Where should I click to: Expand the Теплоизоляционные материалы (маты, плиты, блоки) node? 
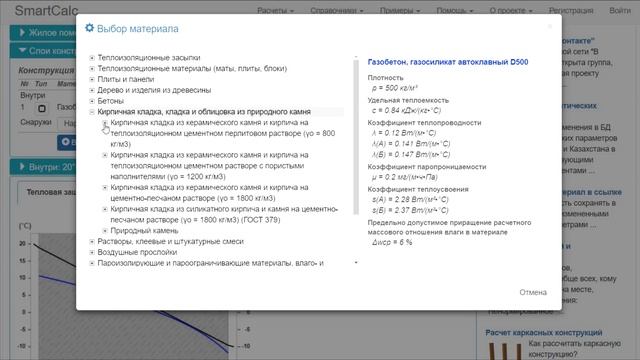click(x=92, y=69)
